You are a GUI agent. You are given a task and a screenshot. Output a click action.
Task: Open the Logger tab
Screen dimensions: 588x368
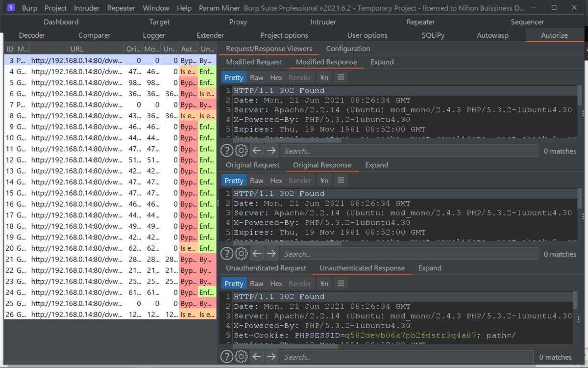pyautogui.click(x=154, y=35)
